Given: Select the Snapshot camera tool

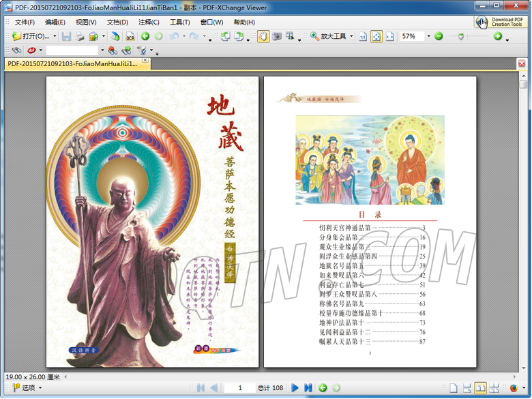Looking at the screenshot, I should tap(277, 36).
